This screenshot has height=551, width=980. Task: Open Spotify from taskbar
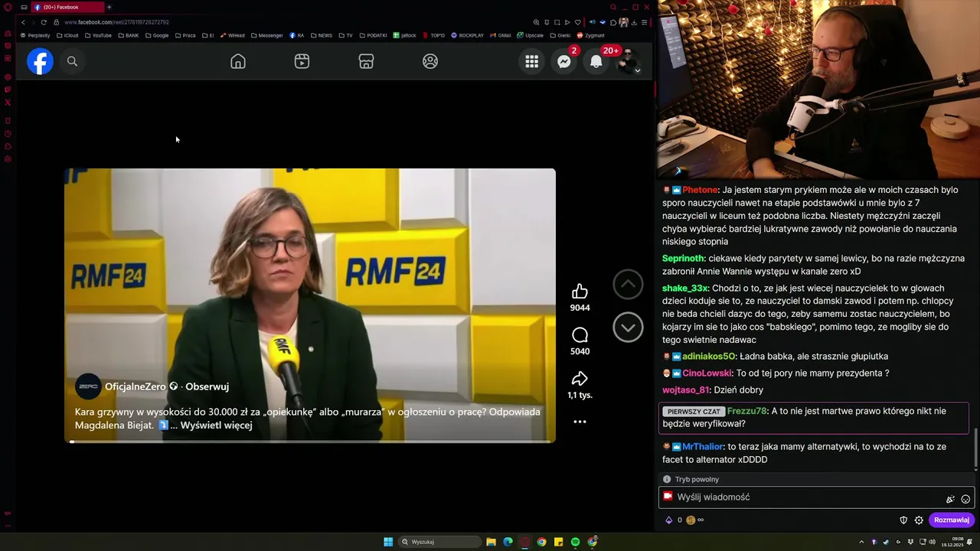(575, 542)
